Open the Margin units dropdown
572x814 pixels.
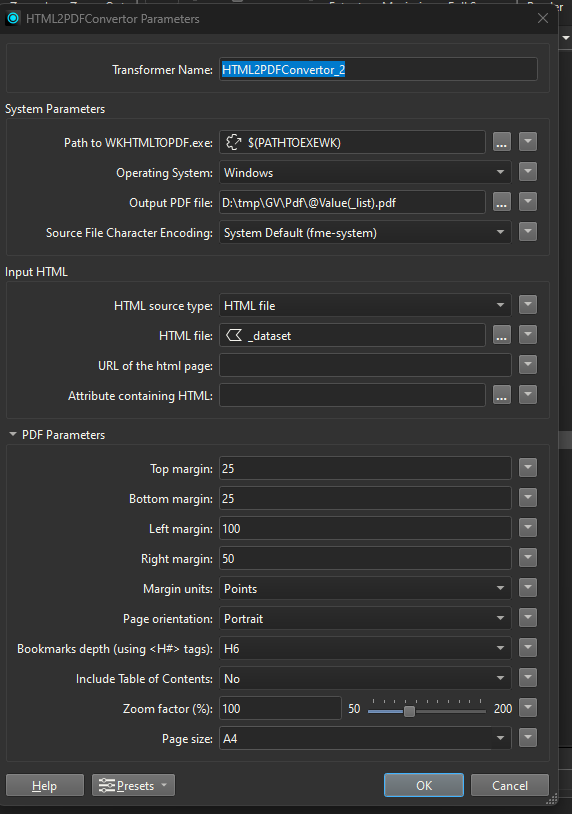click(365, 588)
